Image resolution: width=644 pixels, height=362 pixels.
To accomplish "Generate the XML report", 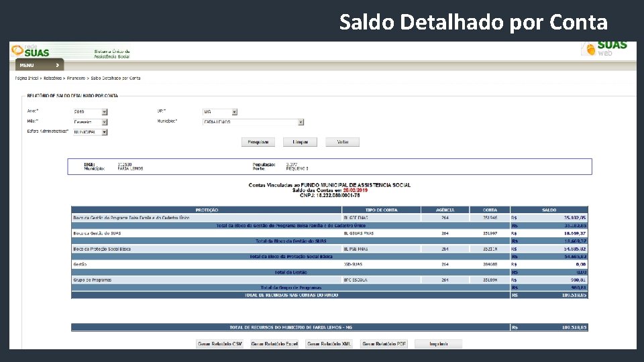I will pyautogui.click(x=329, y=344).
